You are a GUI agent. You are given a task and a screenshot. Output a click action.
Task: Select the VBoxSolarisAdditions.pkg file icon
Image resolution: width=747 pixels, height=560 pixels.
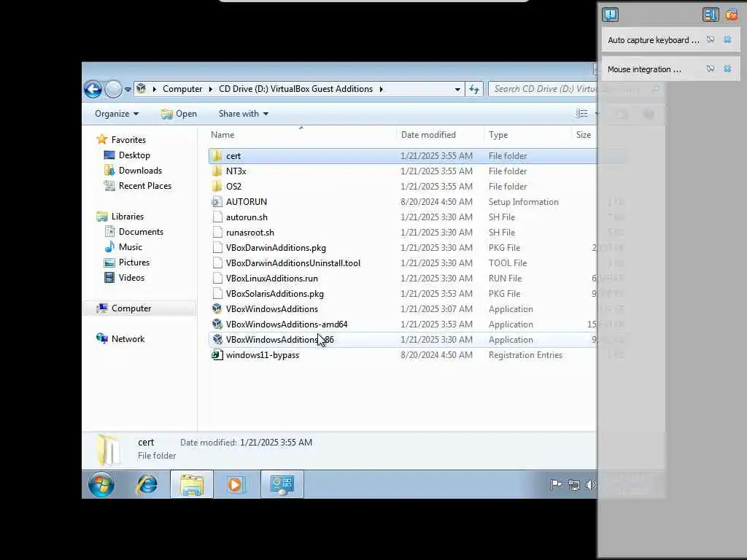[217, 293]
